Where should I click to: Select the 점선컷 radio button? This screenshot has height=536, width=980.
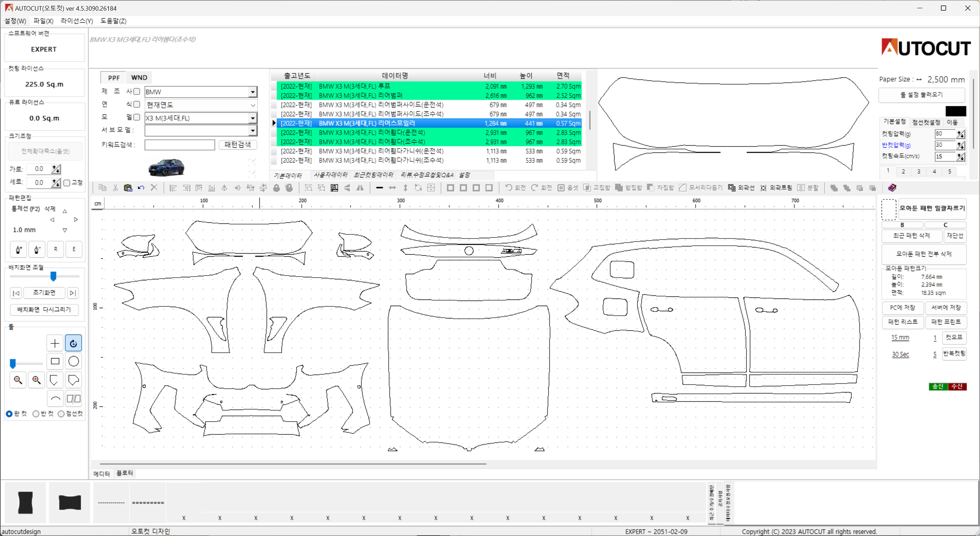click(x=61, y=414)
